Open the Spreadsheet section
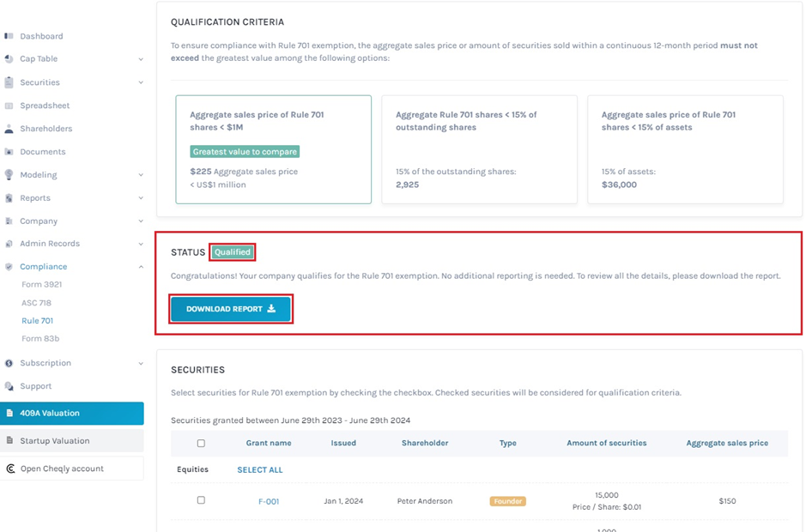The height and width of the screenshot is (532, 806). point(45,106)
